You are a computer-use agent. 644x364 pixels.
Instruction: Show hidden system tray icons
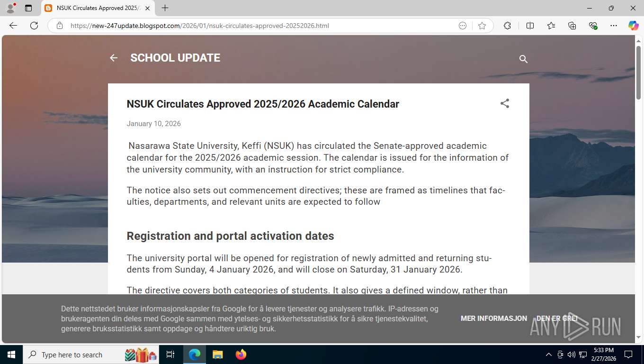pos(549,355)
